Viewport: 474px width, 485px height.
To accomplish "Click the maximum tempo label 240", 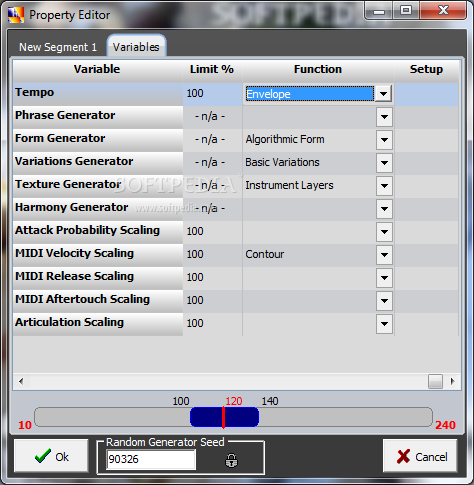I will click(x=445, y=425).
